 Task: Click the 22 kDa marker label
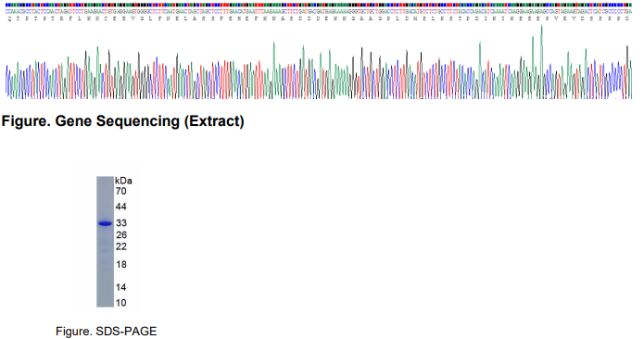point(121,246)
